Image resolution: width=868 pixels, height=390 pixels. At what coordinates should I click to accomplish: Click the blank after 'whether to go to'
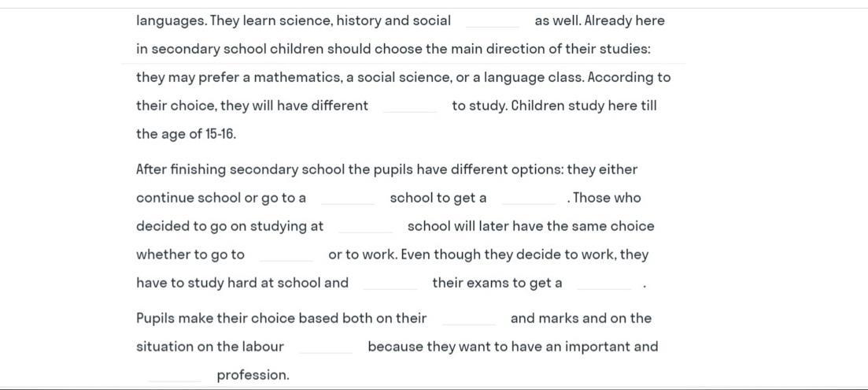point(286,254)
